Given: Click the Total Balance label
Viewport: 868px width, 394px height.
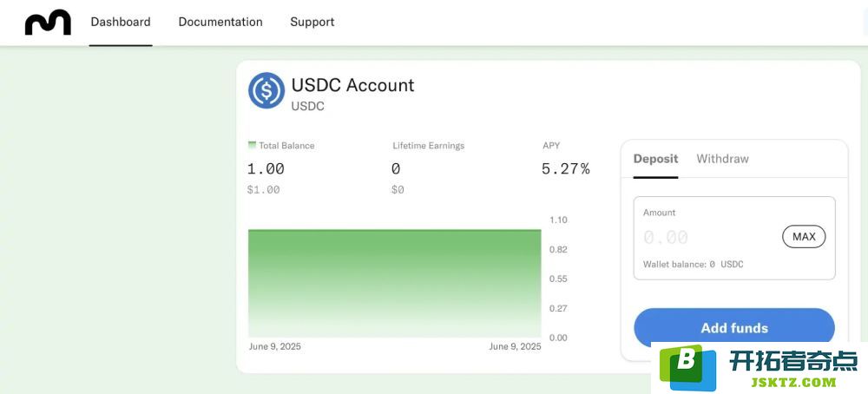Looking at the screenshot, I should click(286, 146).
